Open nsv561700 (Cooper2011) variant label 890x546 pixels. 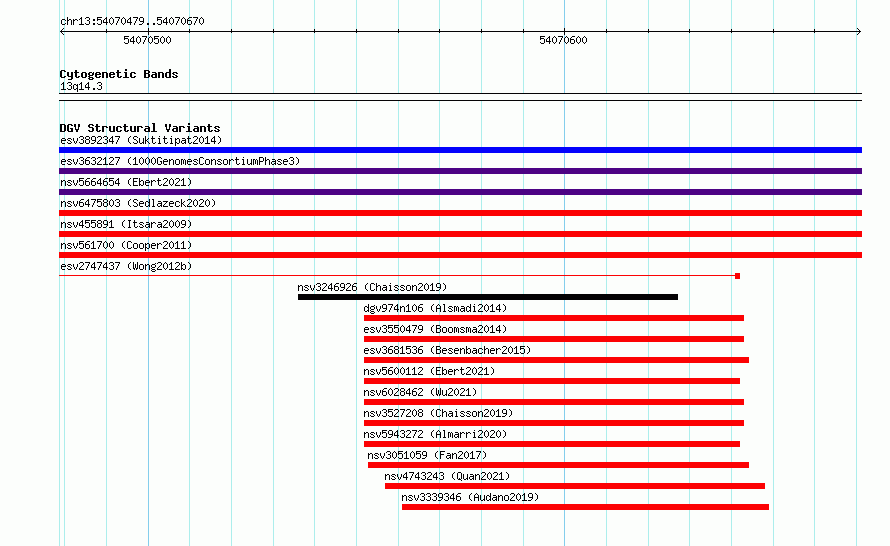tap(126, 245)
